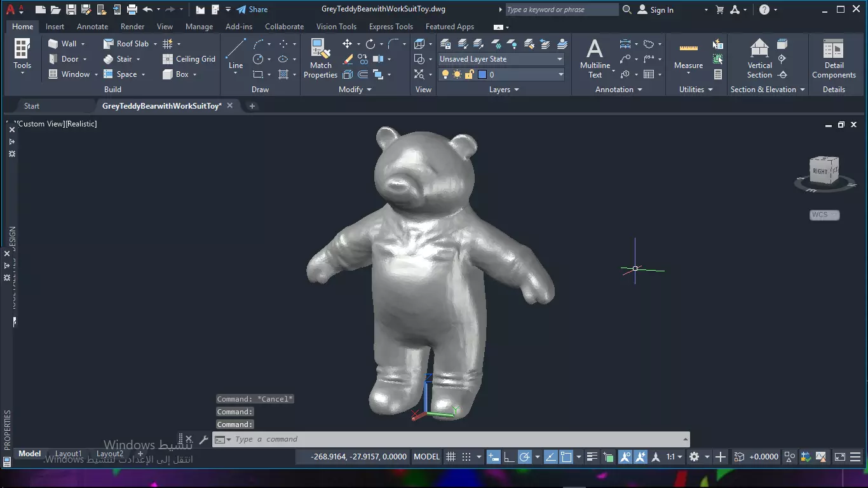
Task: Click the Roof Slab tool
Action: point(126,44)
